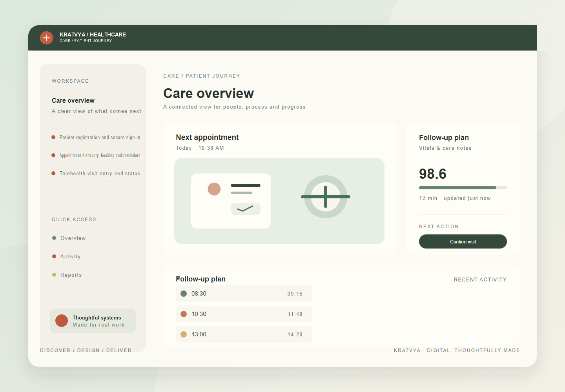The height and width of the screenshot is (392, 565).
Task: Click the QUICK ACCESS section label
Action: [x=74, y=219]
